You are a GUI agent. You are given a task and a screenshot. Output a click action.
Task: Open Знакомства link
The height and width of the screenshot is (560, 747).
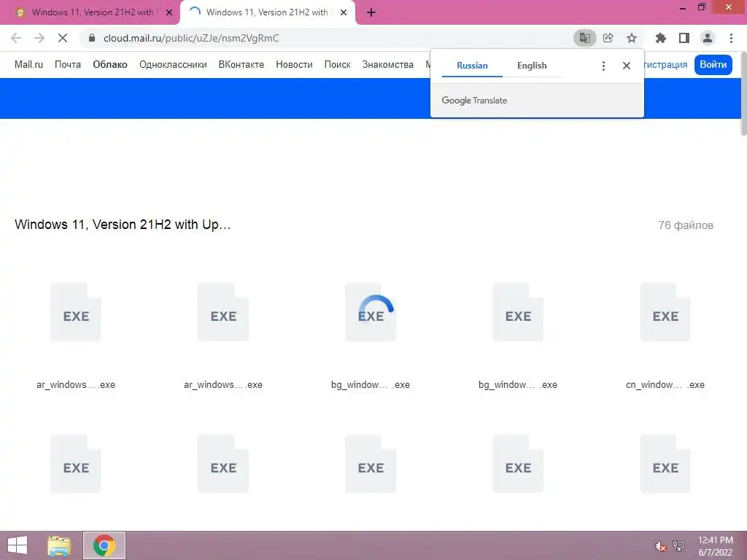(x=388, y=65)
